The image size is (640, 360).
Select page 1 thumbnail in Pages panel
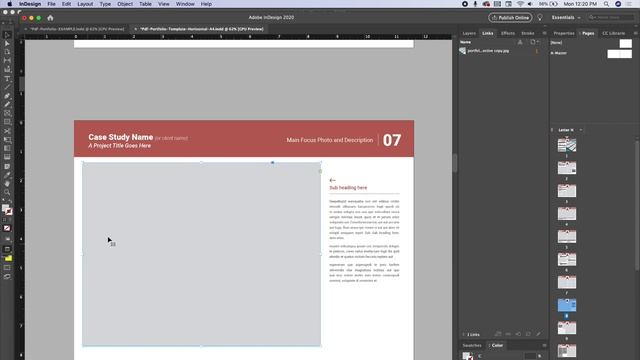567,145
